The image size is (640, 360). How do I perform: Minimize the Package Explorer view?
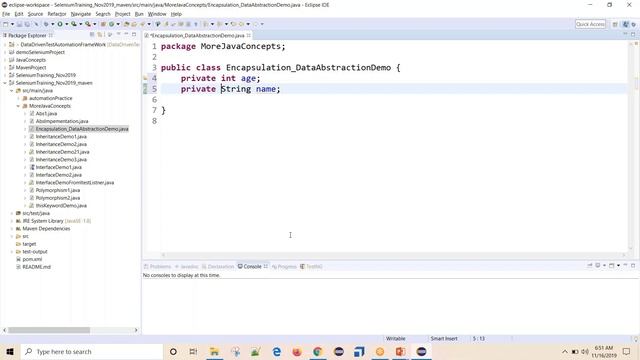pyautogui.click(x=126, y=34)
